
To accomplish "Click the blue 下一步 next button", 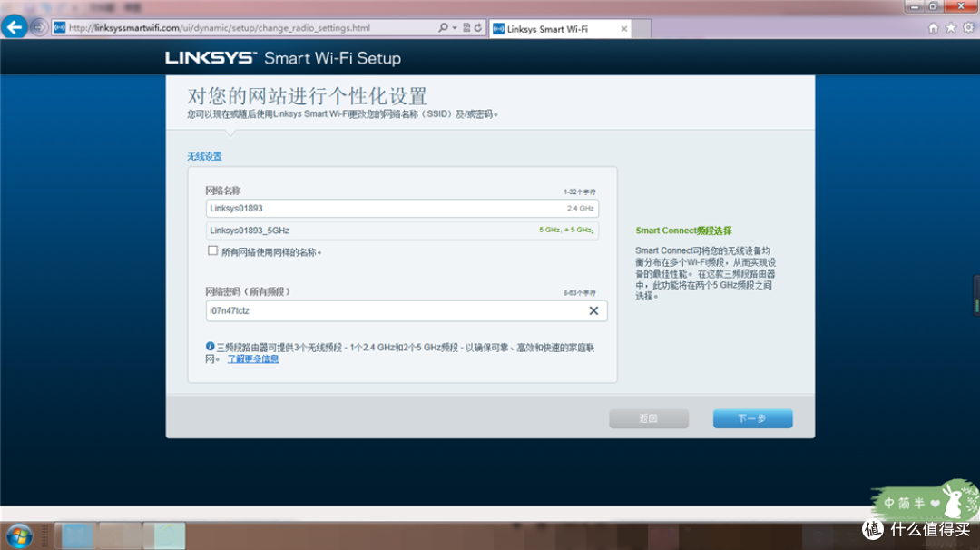I will [752, 418].
